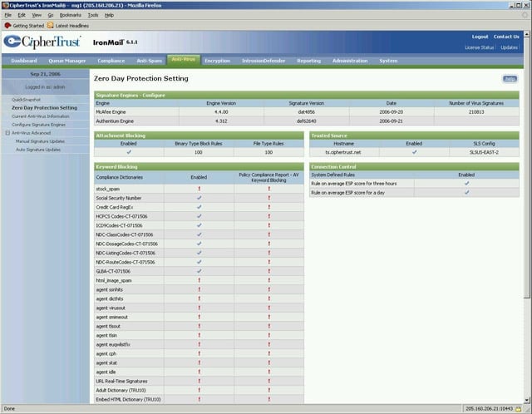Open the Getting Started bookmark icon
The image size is (532, 414).
(7, 26)
